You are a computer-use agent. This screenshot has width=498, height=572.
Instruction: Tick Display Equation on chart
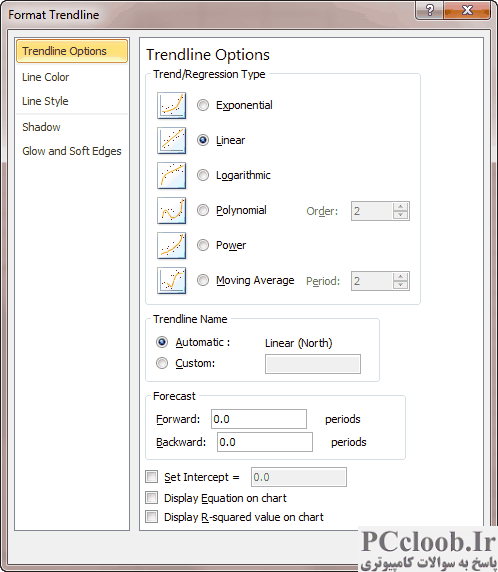point(151,498)
